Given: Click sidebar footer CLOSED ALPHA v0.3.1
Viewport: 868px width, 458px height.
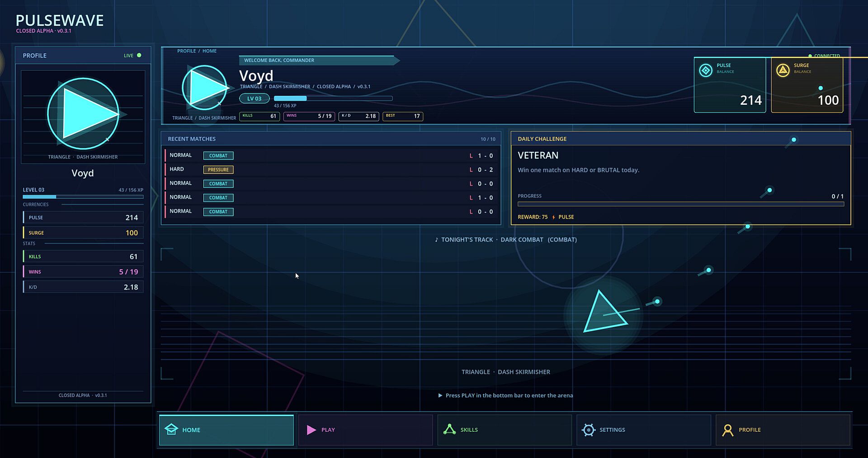Looking at the screenshot, I should tap(83, 395).
